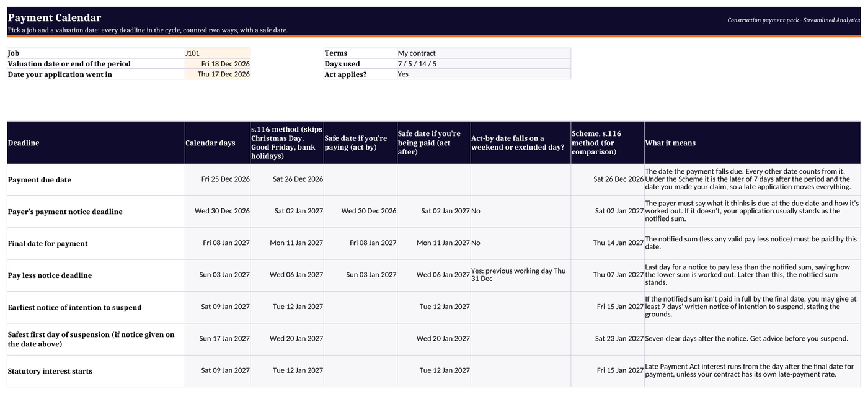
Task: Click the 'Fri 25 Dec 2026' calendar days cell
Action: pyautogui.click(x=218, y=179)
